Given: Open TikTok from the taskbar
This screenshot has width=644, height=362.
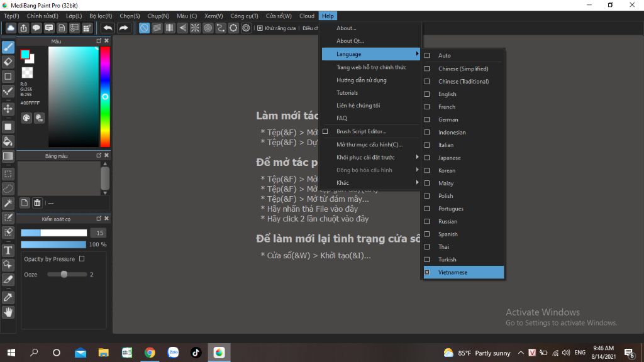Looking at the screenshot, I should 196,353.
